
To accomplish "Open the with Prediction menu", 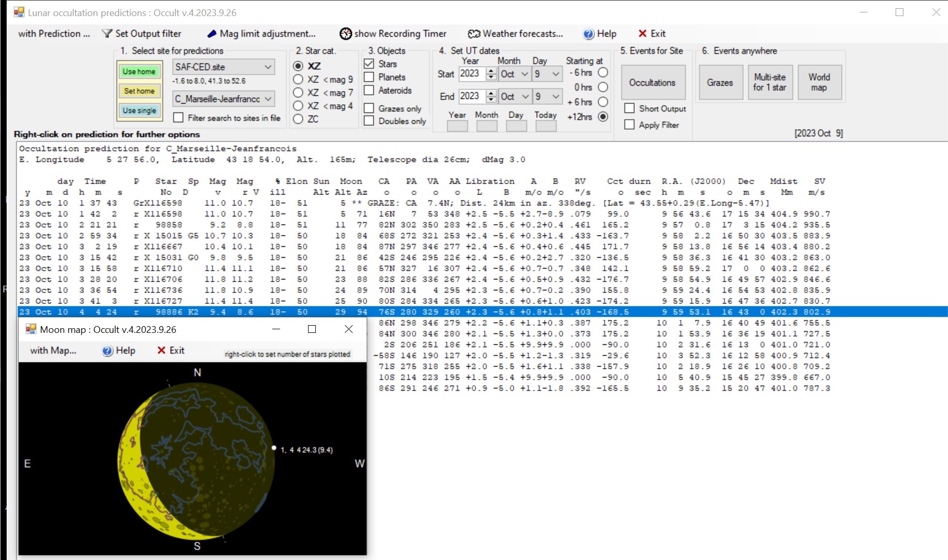I will 54,34.
